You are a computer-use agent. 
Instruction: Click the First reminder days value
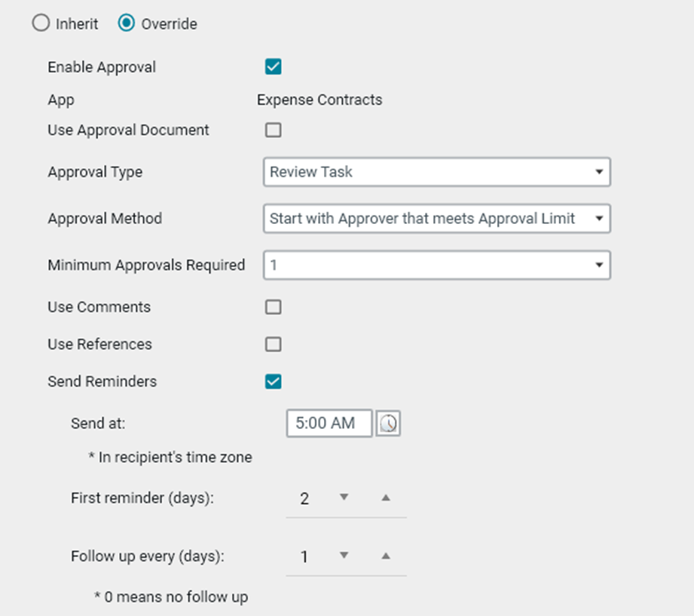point(304,498)
